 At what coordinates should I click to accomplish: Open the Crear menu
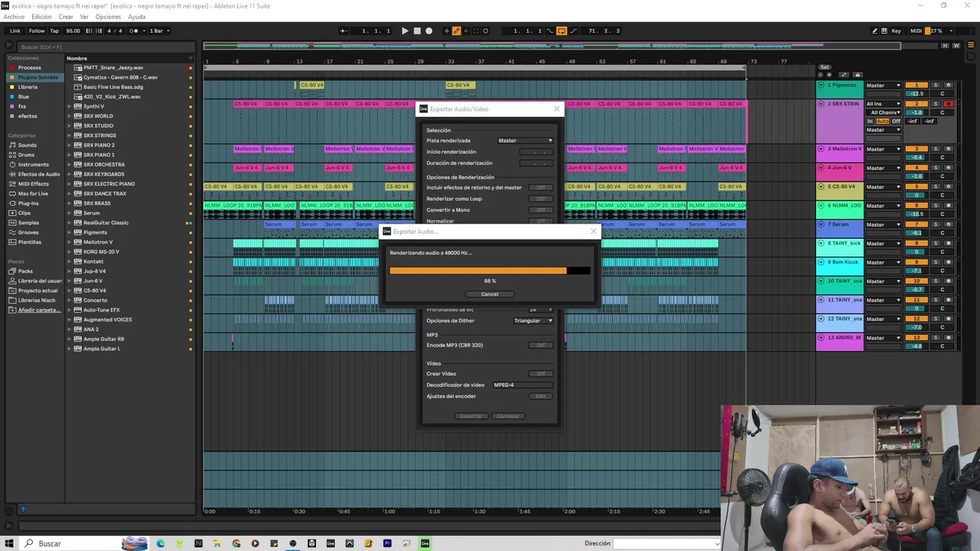pyautogui.click(x=66, y=17)
